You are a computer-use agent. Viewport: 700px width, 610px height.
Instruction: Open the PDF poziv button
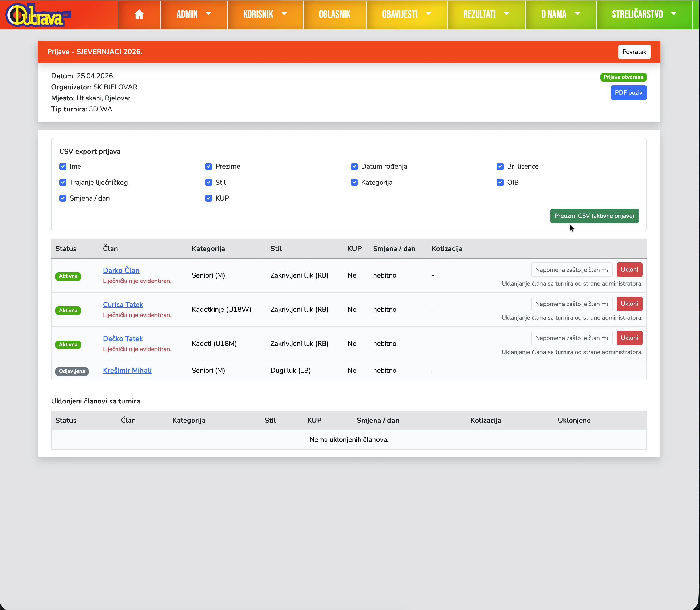(628, 93)
